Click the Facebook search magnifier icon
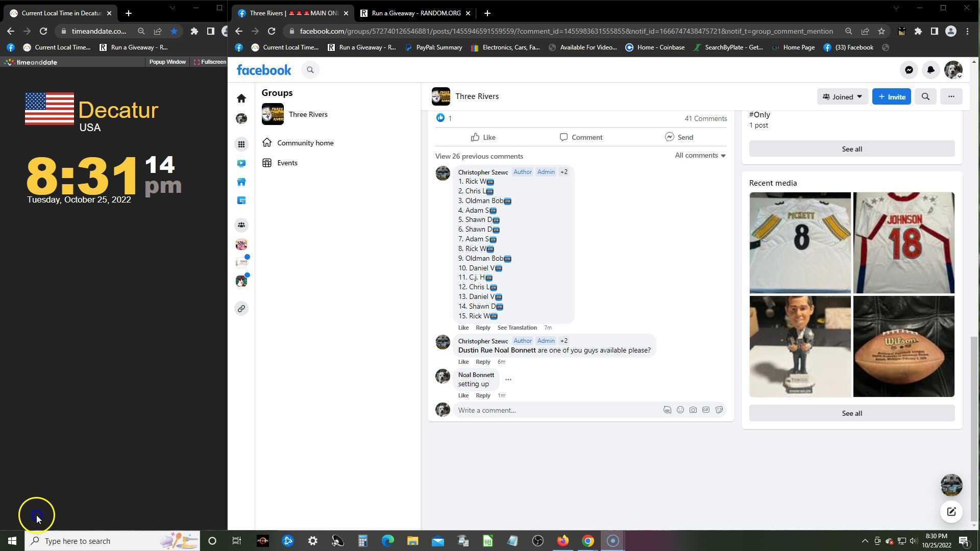Screen dimensions: 980x551 point(310,70)
